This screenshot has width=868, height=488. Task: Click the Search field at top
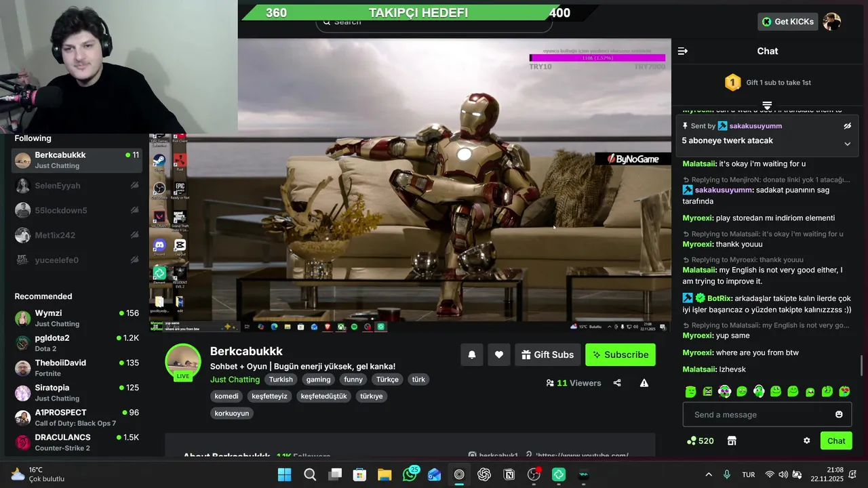coord(434,22)
